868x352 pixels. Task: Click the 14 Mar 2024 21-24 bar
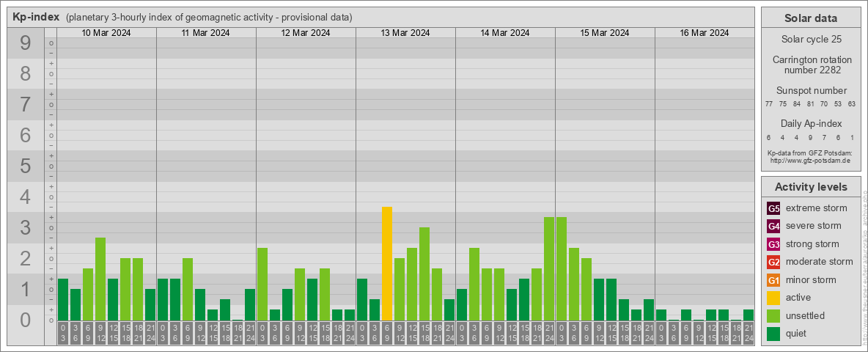point(548,269)
